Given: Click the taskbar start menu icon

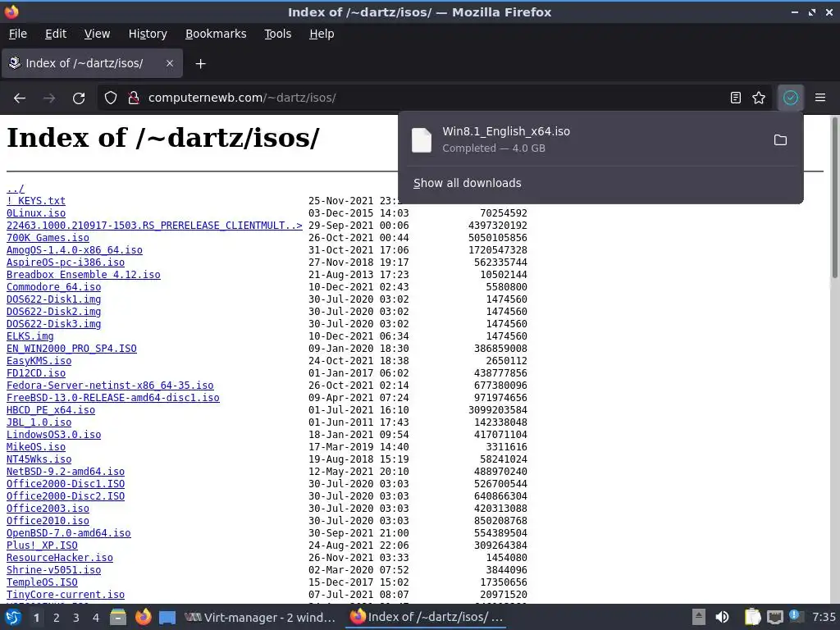Looking at the screenshot, I should tap(13, 617).
